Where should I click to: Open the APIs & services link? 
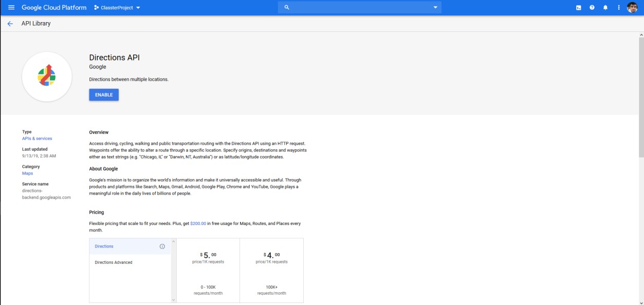pos(37,139)
